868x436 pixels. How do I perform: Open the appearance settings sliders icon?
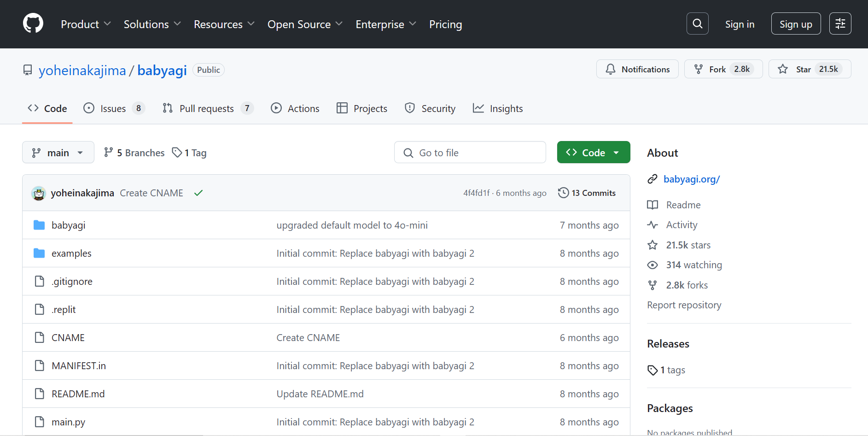pos(840,24)
